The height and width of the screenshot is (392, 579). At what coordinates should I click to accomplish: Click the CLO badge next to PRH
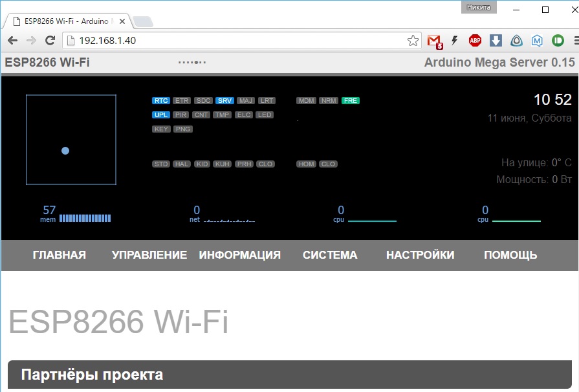pos(265,164)
